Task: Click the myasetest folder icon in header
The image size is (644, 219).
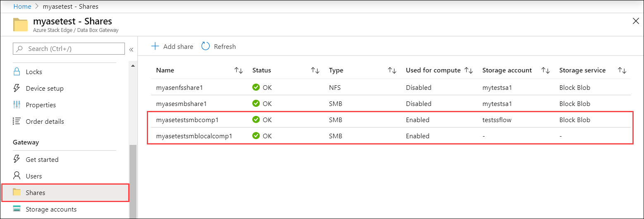Action: (20, 24)
